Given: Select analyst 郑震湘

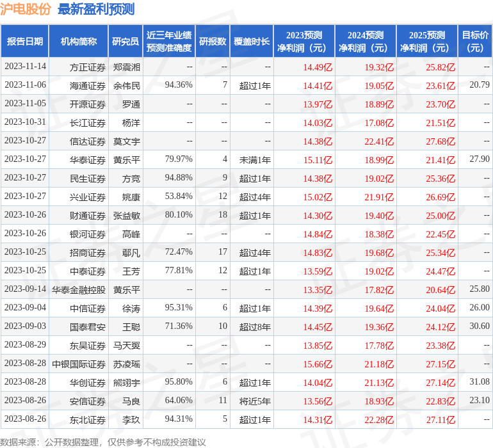Looking at the screenshot, I should tap(126, 67).
